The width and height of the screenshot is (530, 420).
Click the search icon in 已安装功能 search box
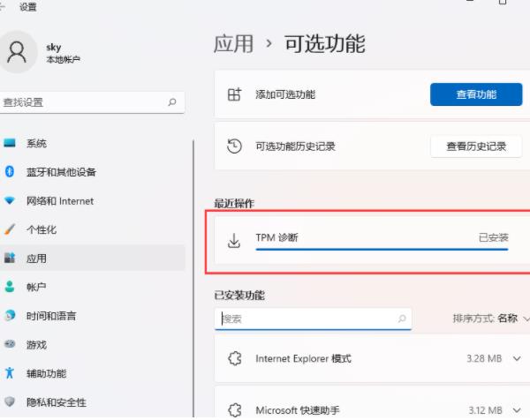click(402, 319)
